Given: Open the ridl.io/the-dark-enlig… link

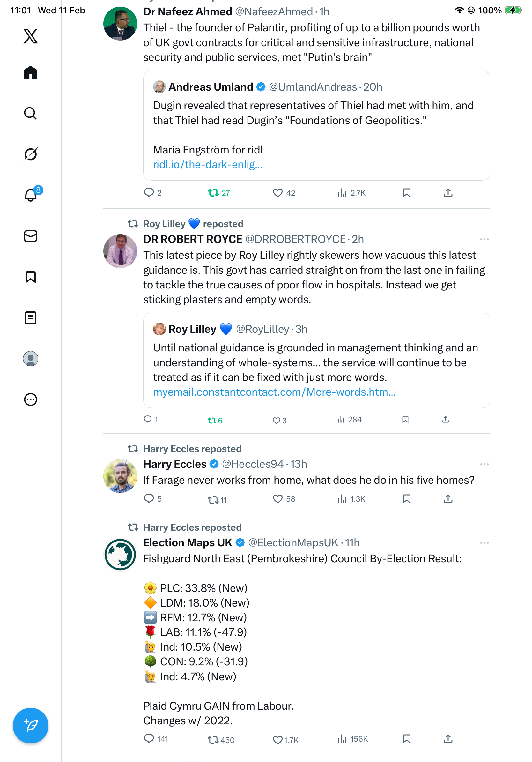Looking at the screenshot, I should pyautogui.click(x=208, y=165).
